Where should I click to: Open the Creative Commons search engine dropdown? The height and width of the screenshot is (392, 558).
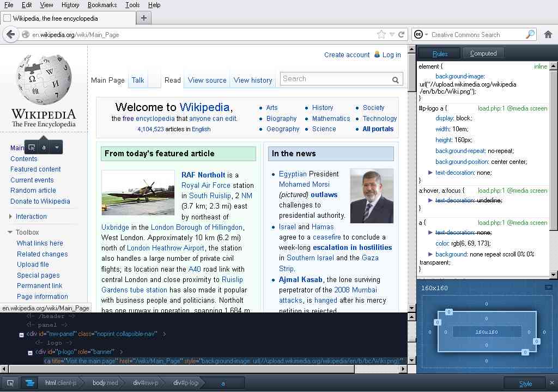click(421, 34)
